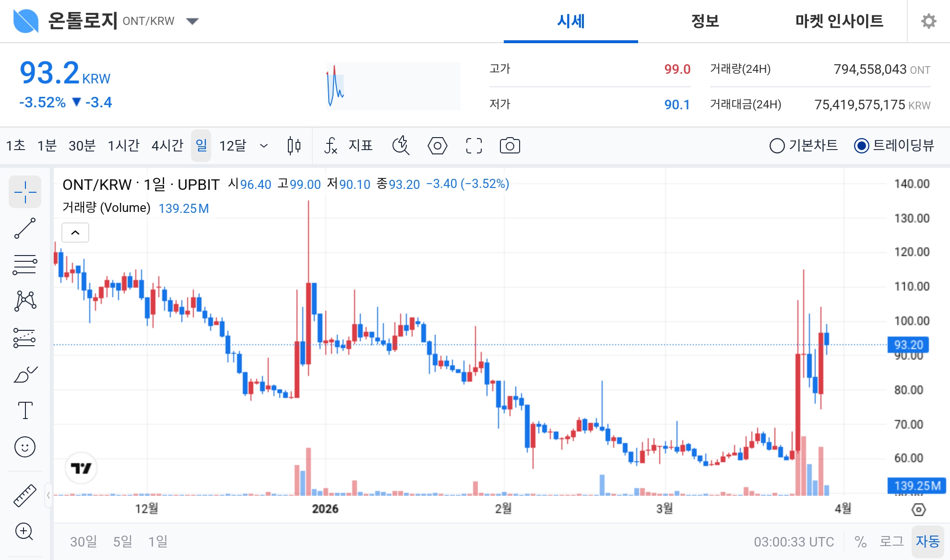Enter fullscreen chart mode
950x560 pixels.
tap(474, 146)
